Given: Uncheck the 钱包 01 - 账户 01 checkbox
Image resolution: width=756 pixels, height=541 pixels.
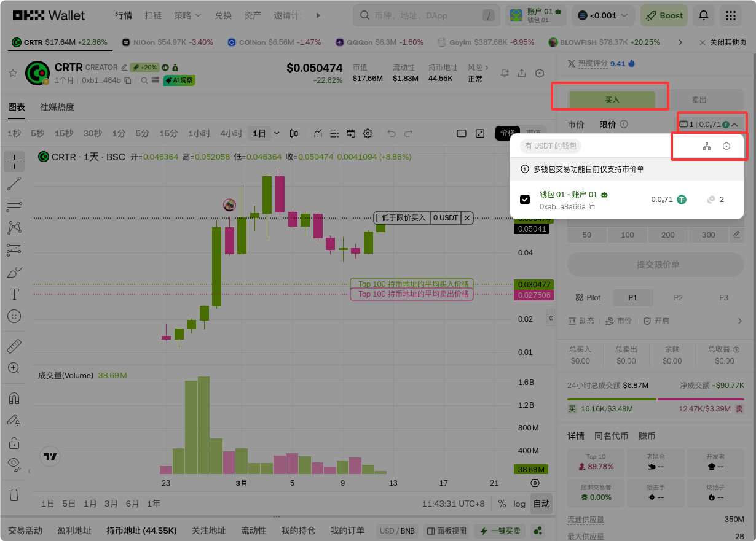Looking at the screenshot, I should point(525,200).
